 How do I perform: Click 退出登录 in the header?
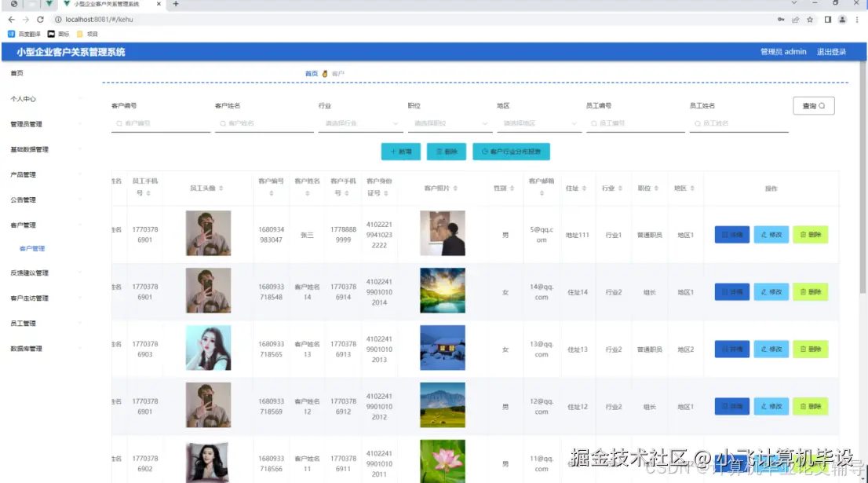(x=831, y=52)
